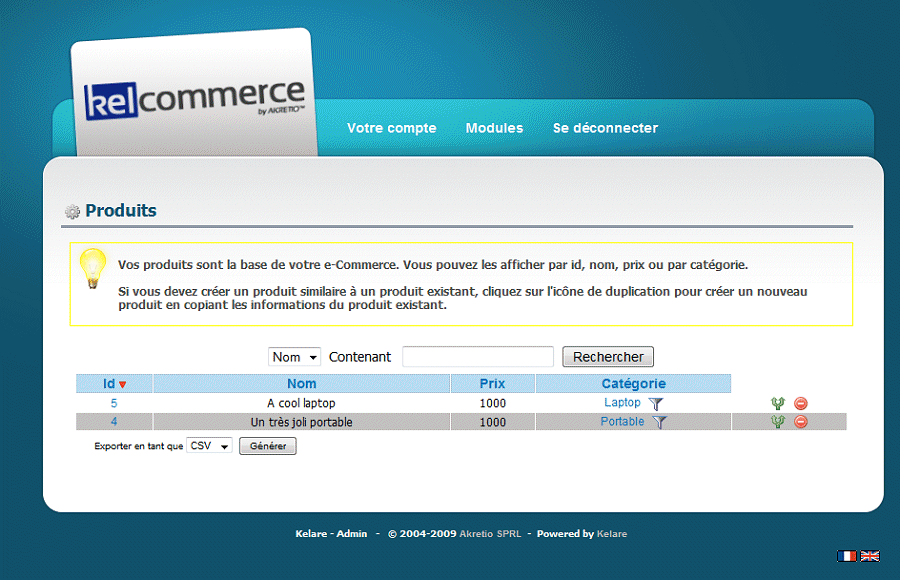Open product with Id 5
The image size is (900, 580).
(114, 404)
